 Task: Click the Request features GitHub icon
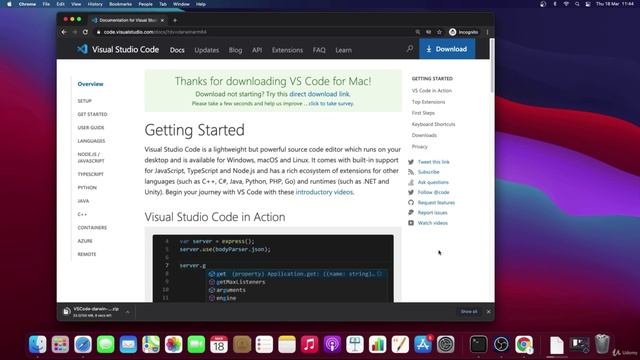[411, 202]
